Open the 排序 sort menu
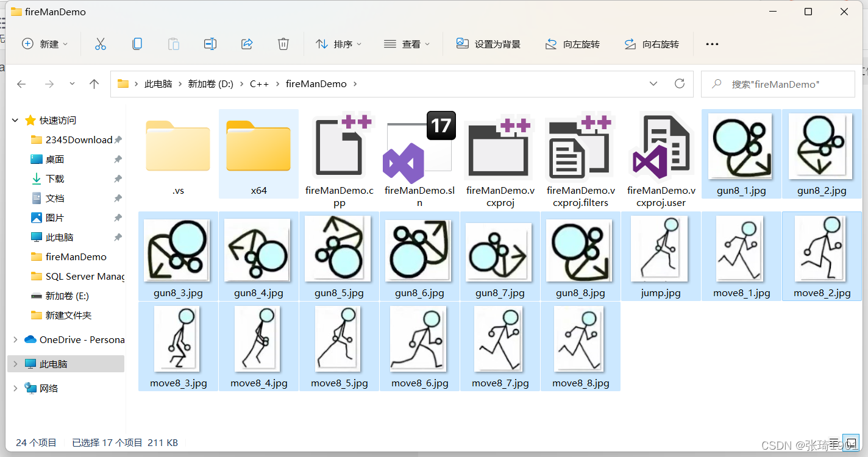This screenshot has height=457, width=868. tap(339, 44)
